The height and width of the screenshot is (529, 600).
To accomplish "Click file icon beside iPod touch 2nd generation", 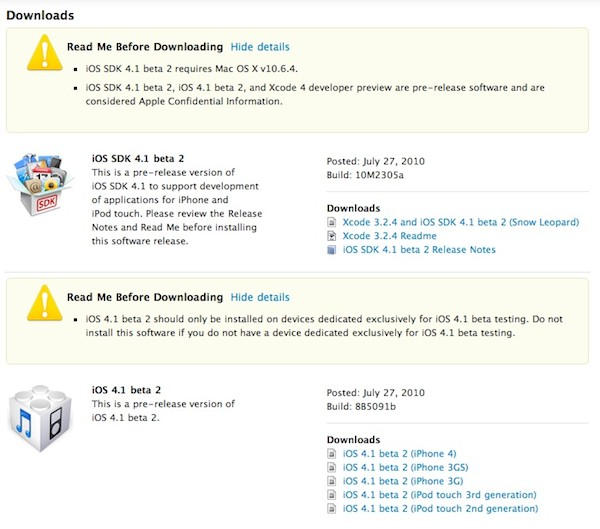I will pyautogui.click(x=333, y=509).
